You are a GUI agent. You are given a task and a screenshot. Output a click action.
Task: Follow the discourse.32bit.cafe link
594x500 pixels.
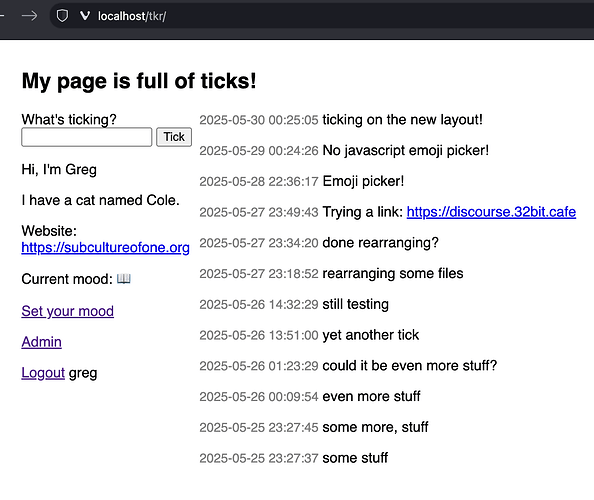click(491, 212)
